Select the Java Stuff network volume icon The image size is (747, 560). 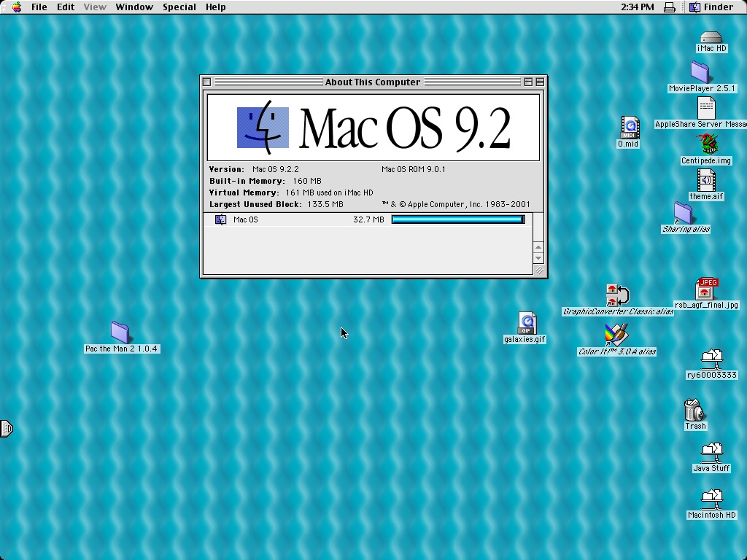[x=712, y=453]
